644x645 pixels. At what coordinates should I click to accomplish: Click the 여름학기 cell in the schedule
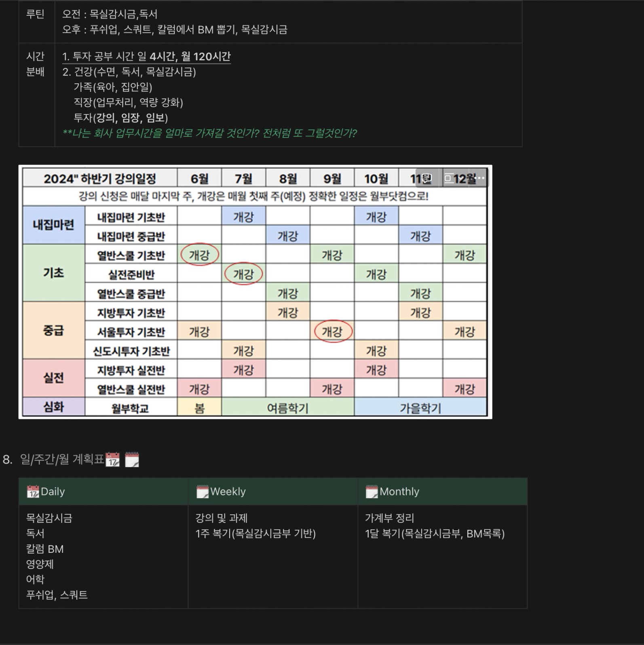pyautogui.click(x=288, y=408)
